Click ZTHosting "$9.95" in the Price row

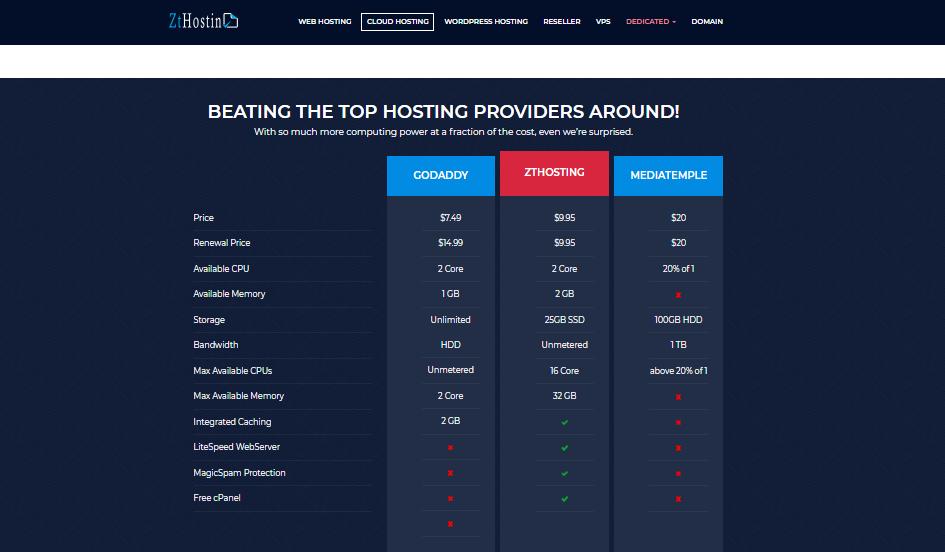pyautogui.click(x=565, y=218)
